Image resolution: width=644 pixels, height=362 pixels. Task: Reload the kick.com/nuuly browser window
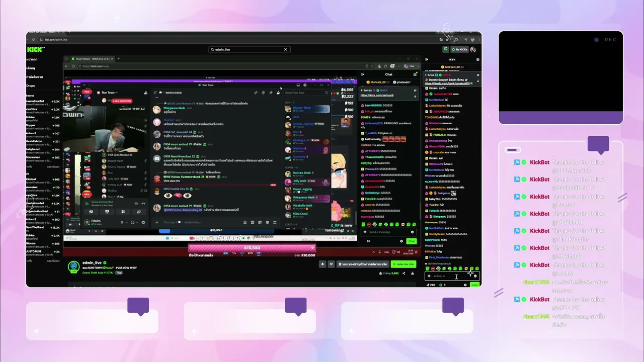pyautogui.click(x=73, y=66)
